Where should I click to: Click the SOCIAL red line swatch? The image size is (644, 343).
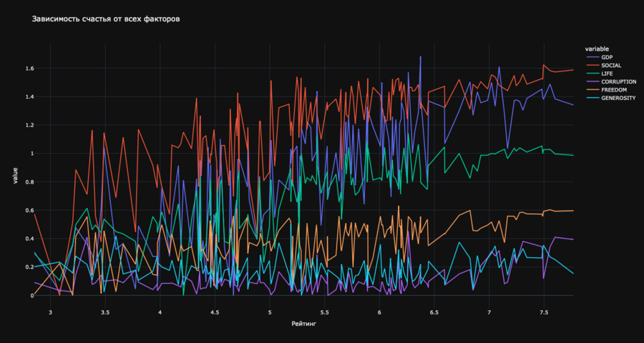point(592,65)
